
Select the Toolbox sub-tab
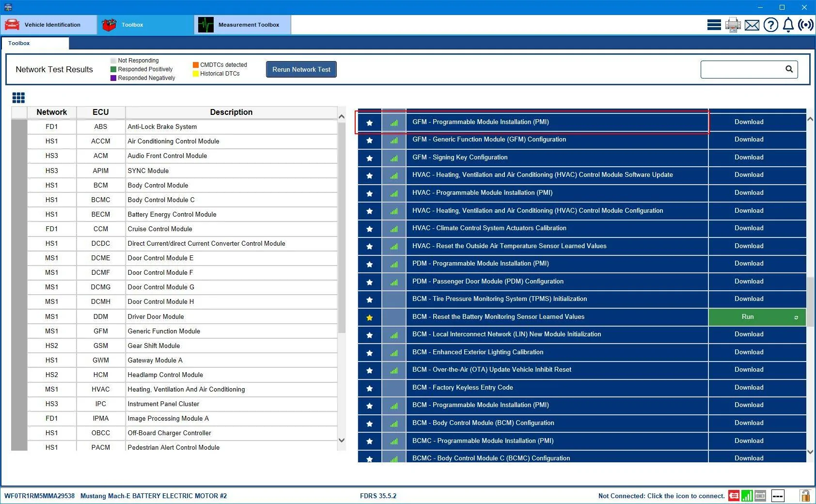pyautogui.click(x=35, y=43)
